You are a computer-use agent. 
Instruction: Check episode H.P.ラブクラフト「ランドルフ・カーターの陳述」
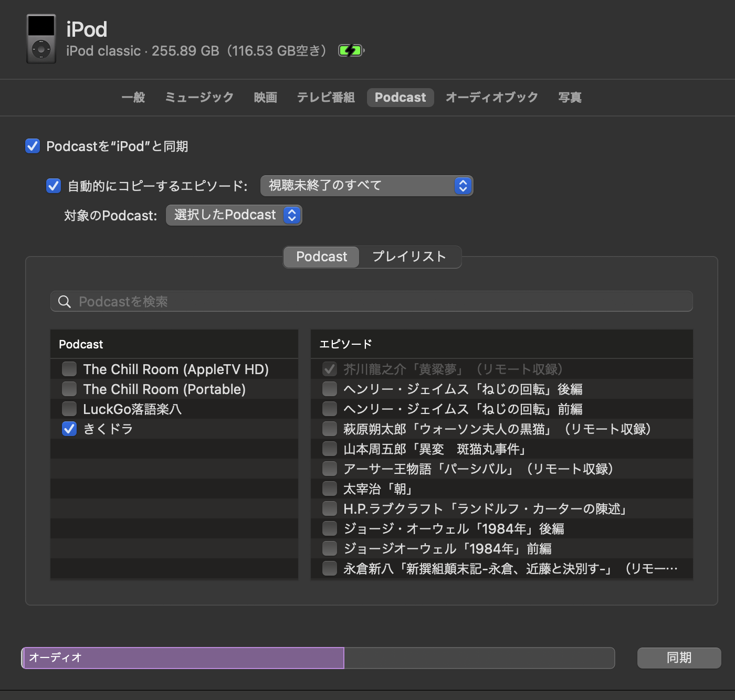point(330,508)
